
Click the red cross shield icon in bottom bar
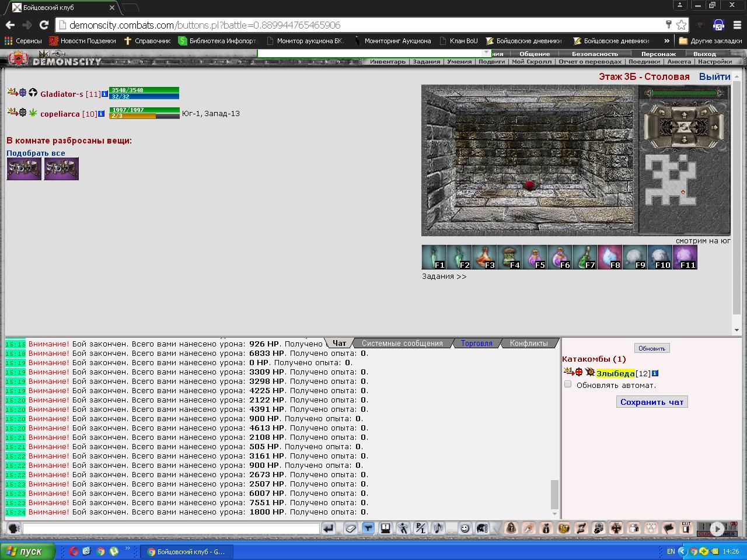click(616, 528)
